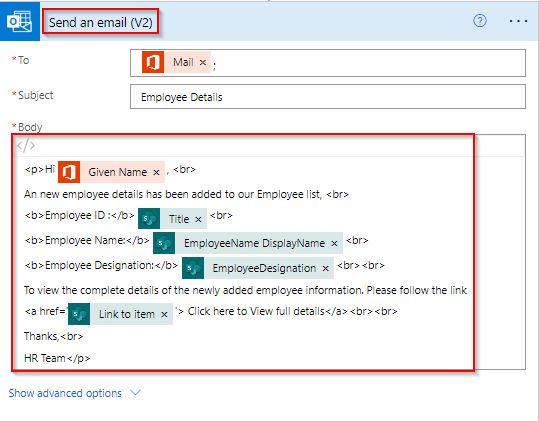Select the Given Name dynamic token
This screenshot has height=422, width=539.
(x=111, y=172)
